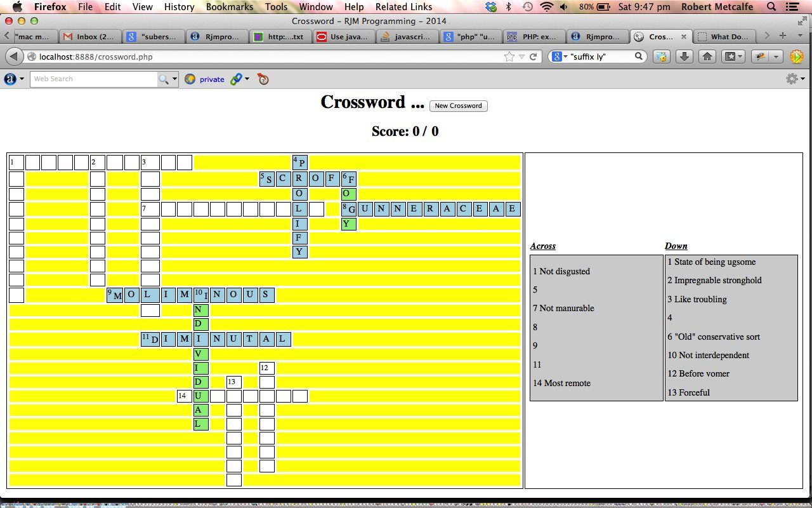
Task: Click the "suffix ly" search field
Action: click(600, 57)
